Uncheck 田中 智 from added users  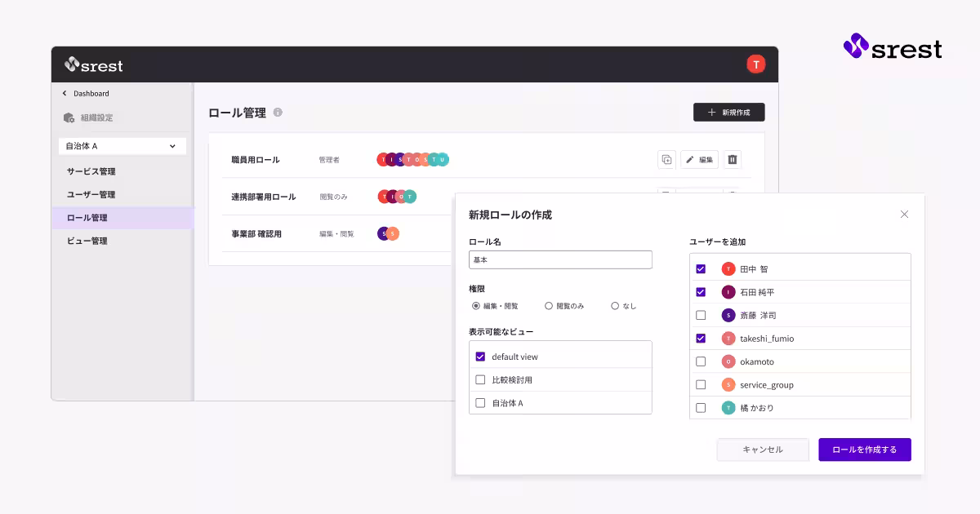pos(701,268)
